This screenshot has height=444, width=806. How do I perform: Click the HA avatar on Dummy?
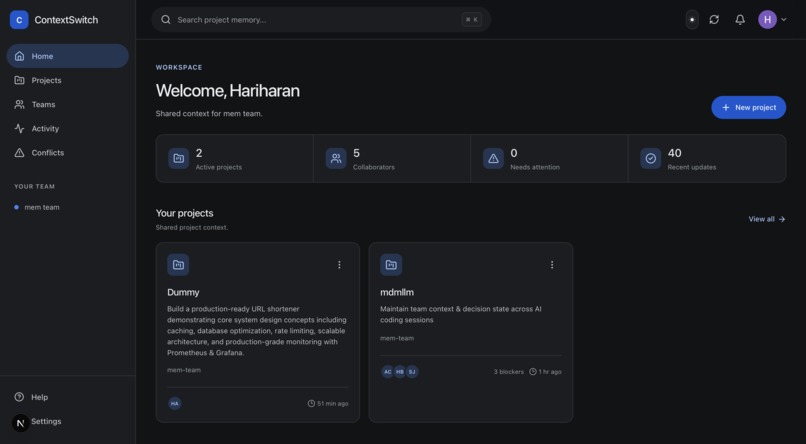[x=175, y=403]
